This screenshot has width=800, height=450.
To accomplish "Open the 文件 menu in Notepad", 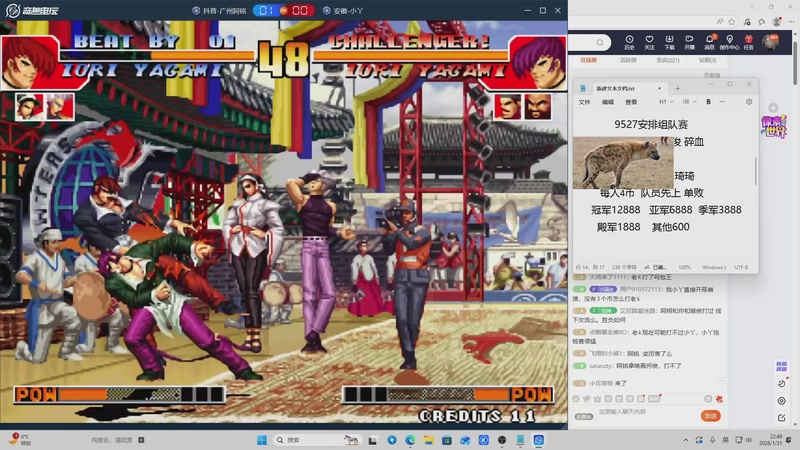I will pos(584,102).
